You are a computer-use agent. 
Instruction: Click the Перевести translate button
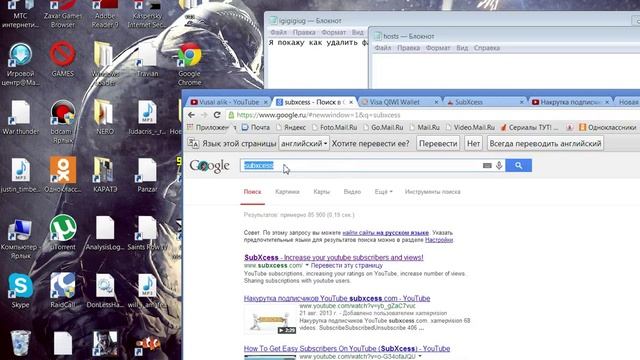tap(438, 144)
